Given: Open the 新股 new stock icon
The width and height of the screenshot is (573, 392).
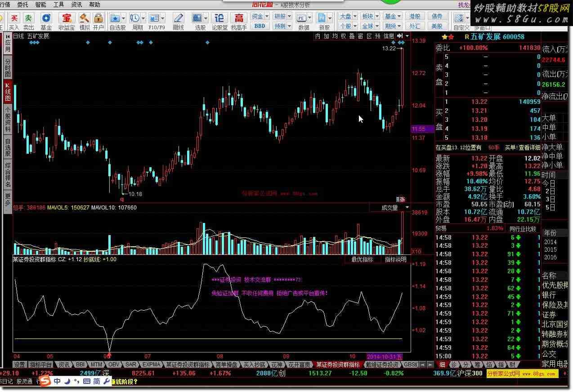Looking at the screenshot, I should (x=322, y=18).
